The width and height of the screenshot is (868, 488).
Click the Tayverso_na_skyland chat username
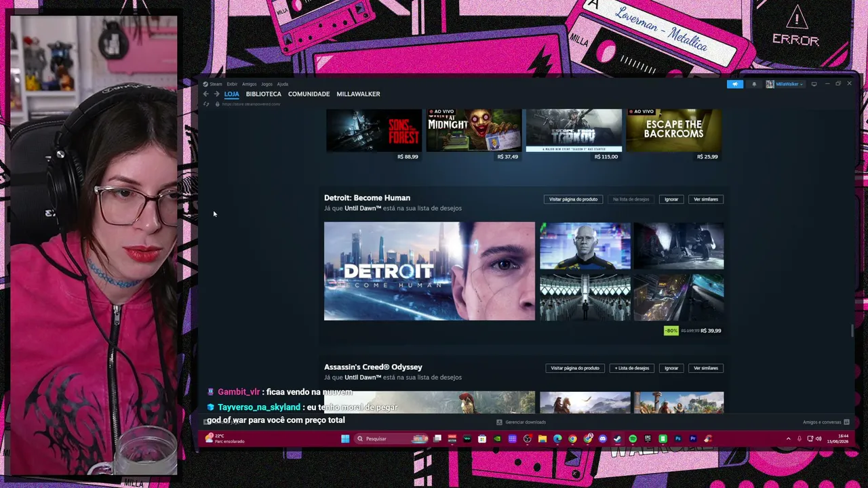tap(259, 407)
